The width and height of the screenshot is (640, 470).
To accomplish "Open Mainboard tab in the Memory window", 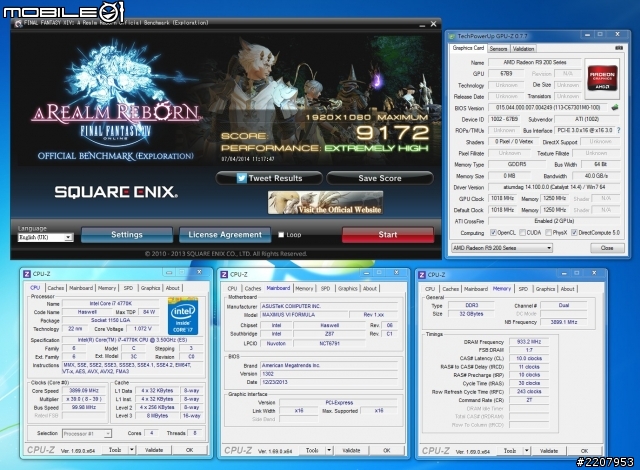I will 476,289.
